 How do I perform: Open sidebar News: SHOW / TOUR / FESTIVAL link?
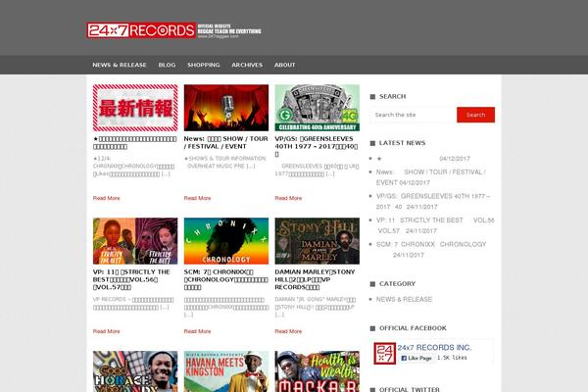[431, 177]
